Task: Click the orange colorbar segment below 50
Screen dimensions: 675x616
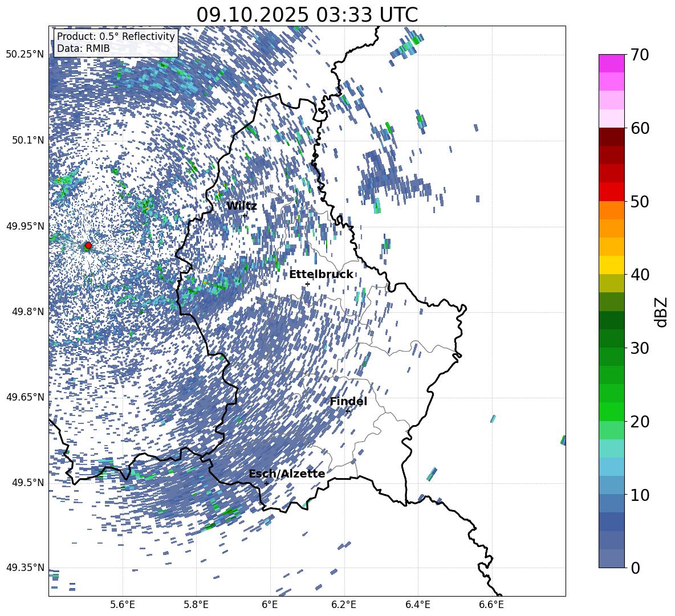Action: 611,210
